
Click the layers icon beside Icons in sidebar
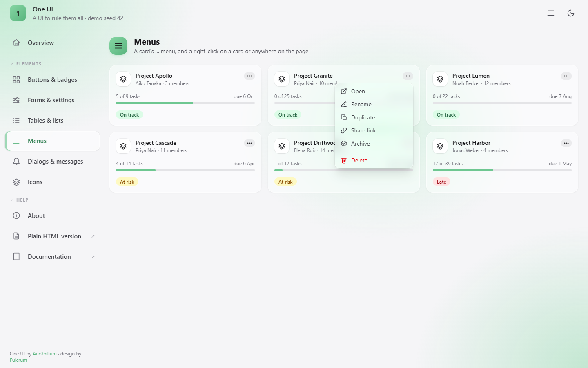pos(16,182)
